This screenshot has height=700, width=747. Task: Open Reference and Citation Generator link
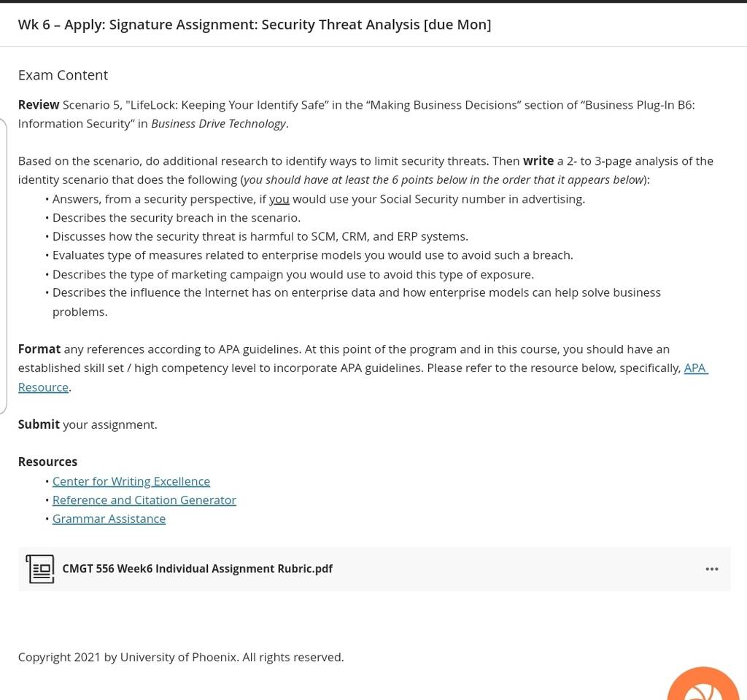tap(144, 500)
